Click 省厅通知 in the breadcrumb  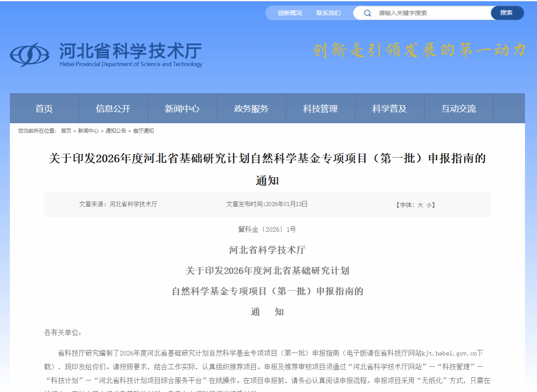pos(143,131)
